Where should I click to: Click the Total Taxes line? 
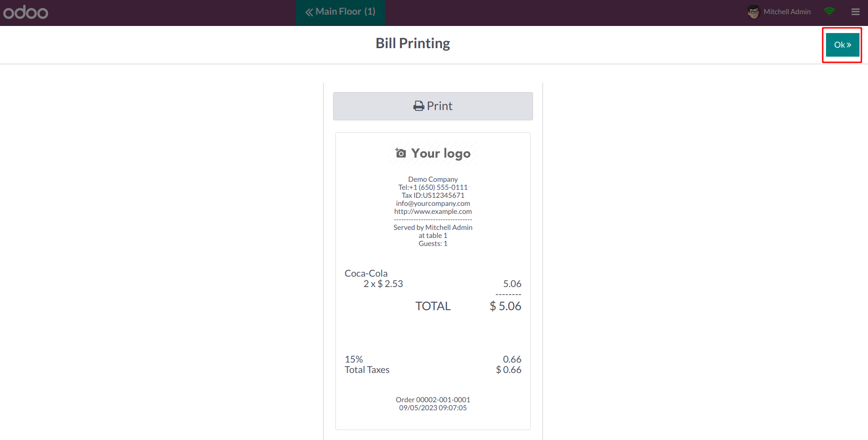tap(433, 370)
